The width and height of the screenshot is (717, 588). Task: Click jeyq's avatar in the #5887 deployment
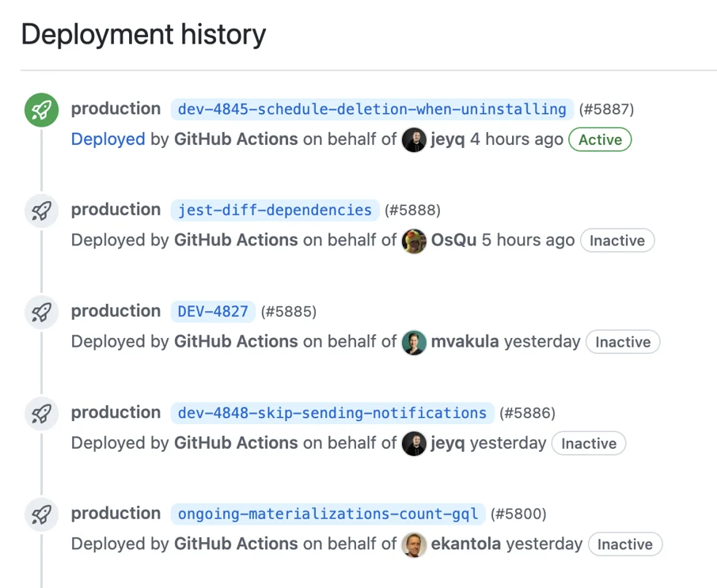click(x=414, y=140)
